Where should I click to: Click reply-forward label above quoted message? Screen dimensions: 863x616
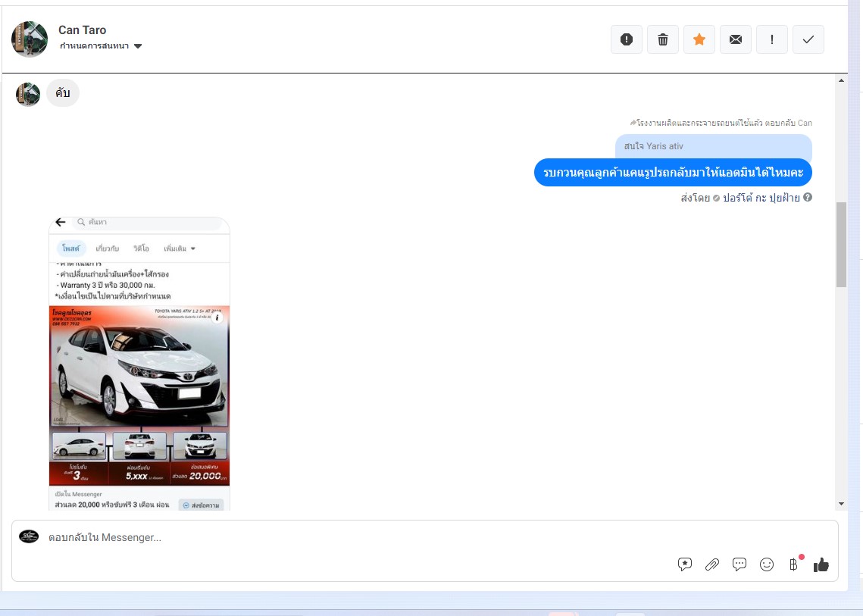(x=721, y=123)
